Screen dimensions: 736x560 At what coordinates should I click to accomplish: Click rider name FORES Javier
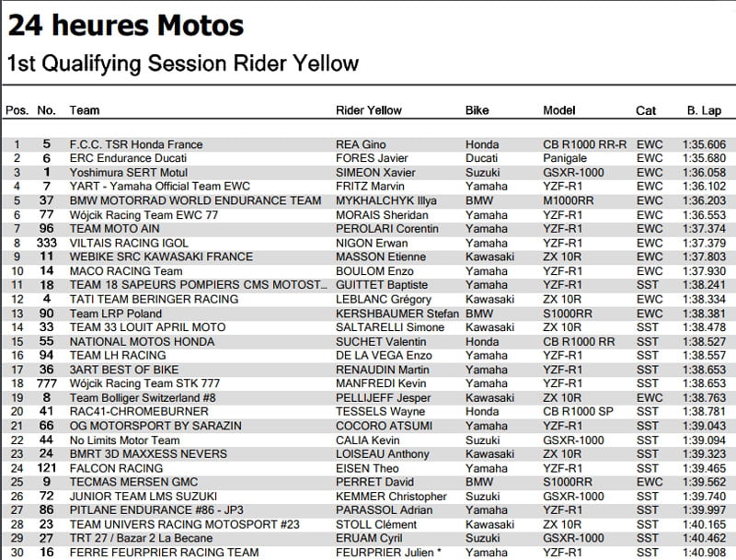click(x=368, y=158)
